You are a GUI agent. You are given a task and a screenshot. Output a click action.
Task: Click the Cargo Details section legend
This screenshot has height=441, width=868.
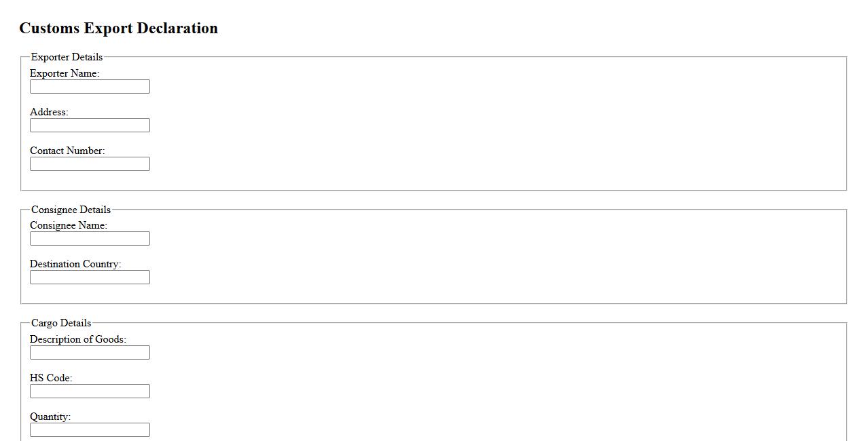[61, 323]
